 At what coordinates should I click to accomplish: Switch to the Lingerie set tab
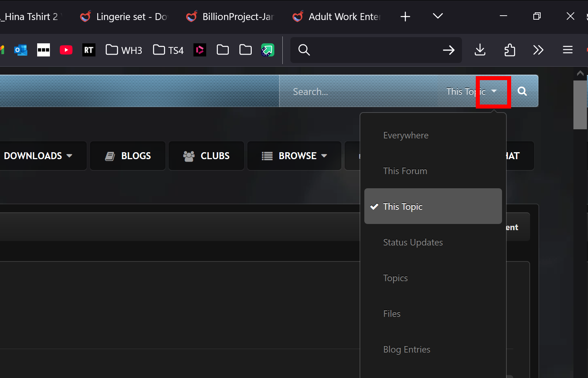point(125,17)
